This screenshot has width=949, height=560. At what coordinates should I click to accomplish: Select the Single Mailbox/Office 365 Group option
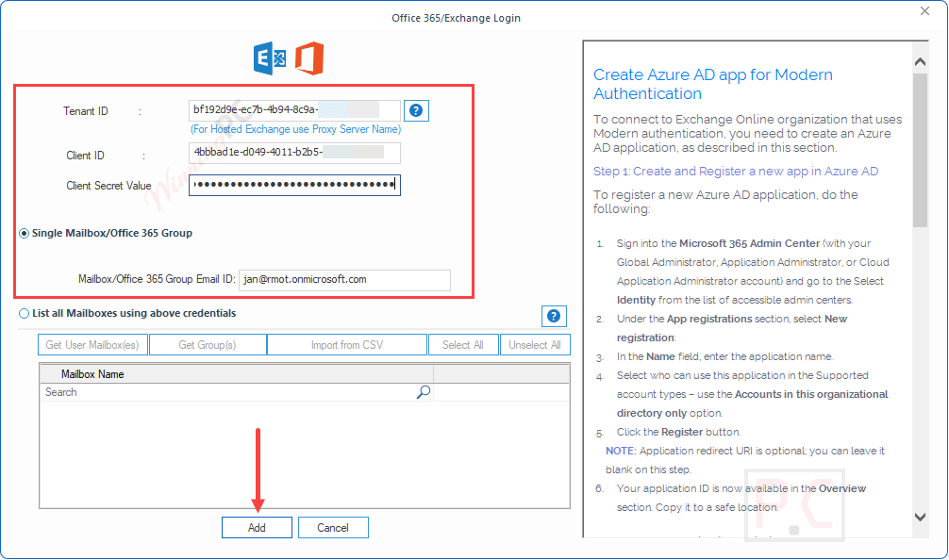(23, 234)
